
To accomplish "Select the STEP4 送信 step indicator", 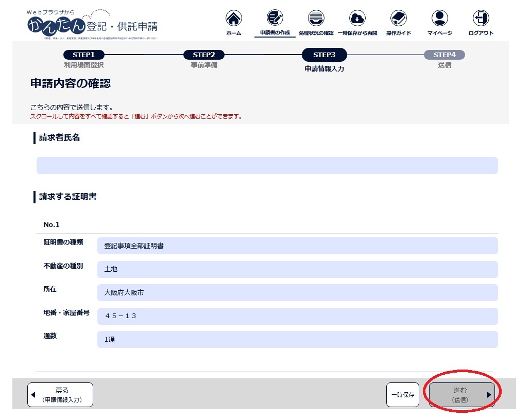I will click(x=445, y=55).
